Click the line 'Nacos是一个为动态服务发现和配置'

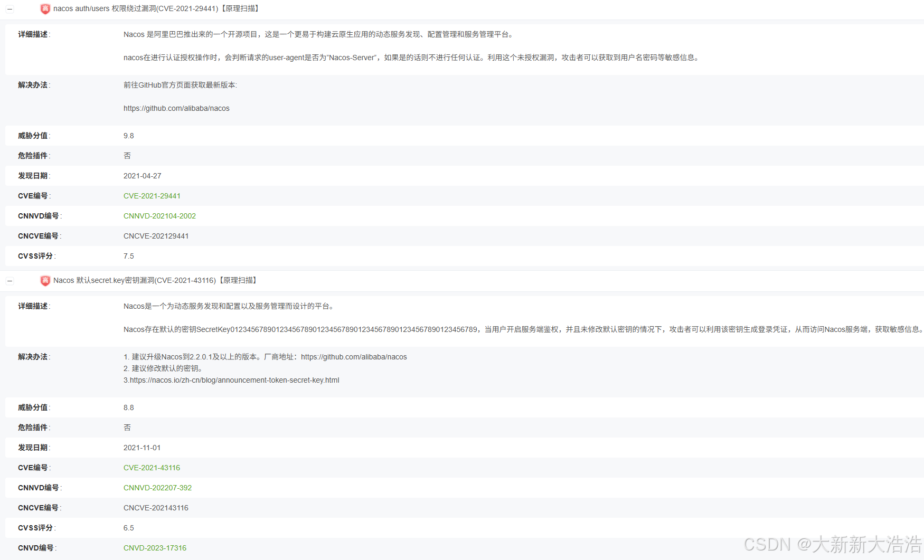[x=229, y=306]
